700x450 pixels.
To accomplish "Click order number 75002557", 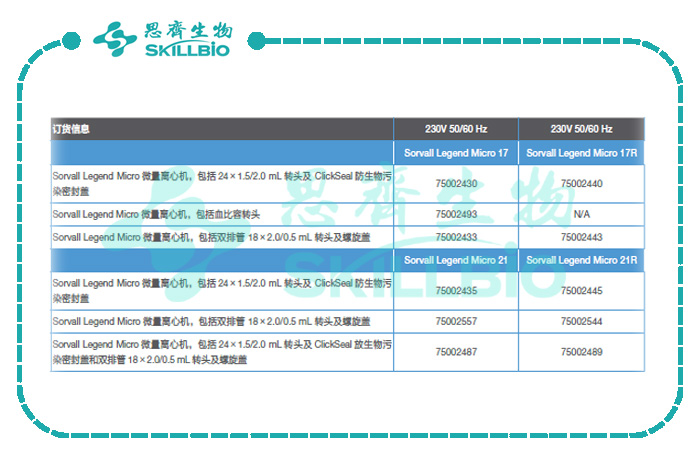I will pyautogui.click(x=456, y=321).
